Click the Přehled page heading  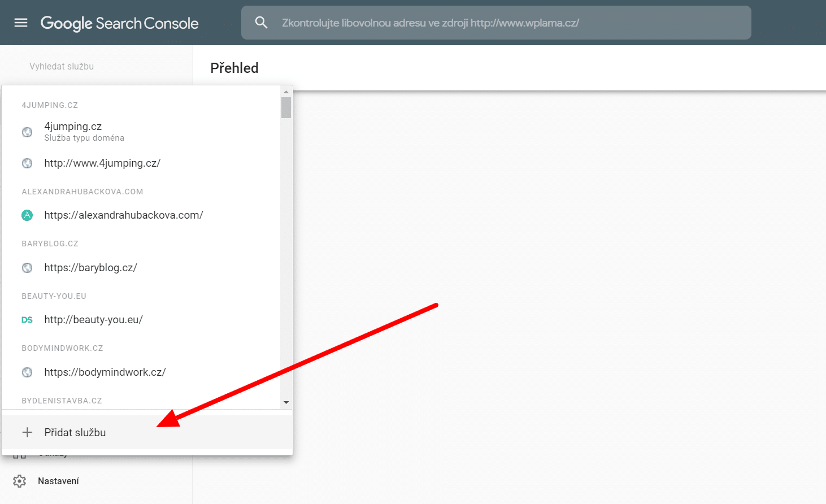pyautogui.click(x=234, y=68)
